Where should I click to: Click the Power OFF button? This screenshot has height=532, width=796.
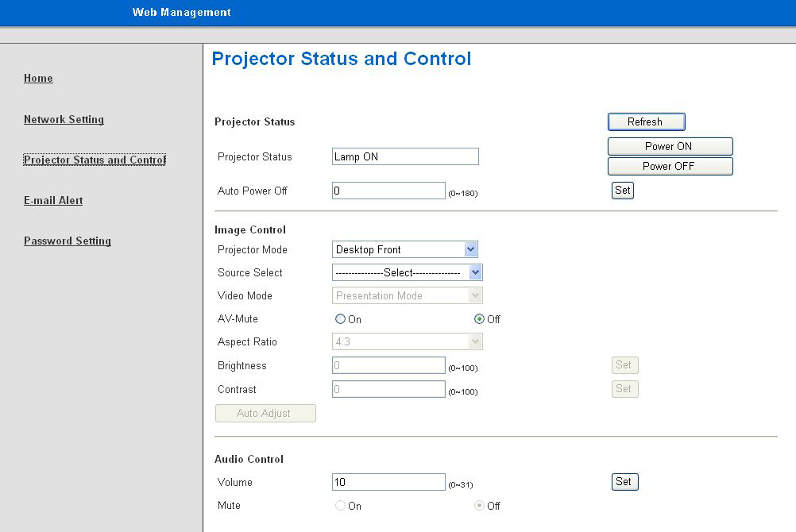coord(670,166)
